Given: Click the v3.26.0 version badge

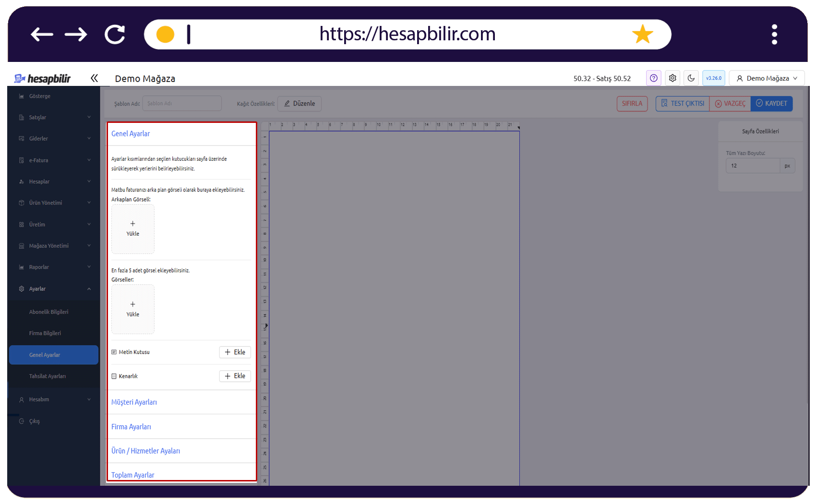Looking at the screenshot, I should [713, 78].
